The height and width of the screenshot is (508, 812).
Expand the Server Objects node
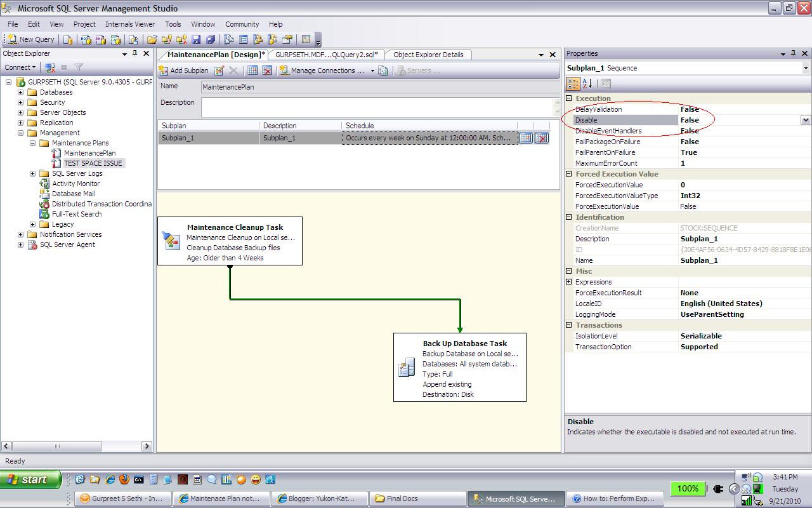pyautogui.click(x=20, y=112)
